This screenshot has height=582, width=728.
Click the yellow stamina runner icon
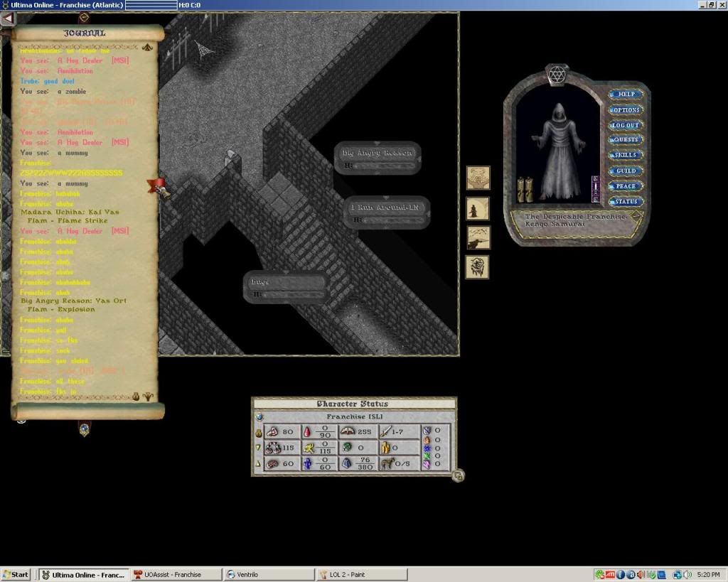[x=309, y=448]
